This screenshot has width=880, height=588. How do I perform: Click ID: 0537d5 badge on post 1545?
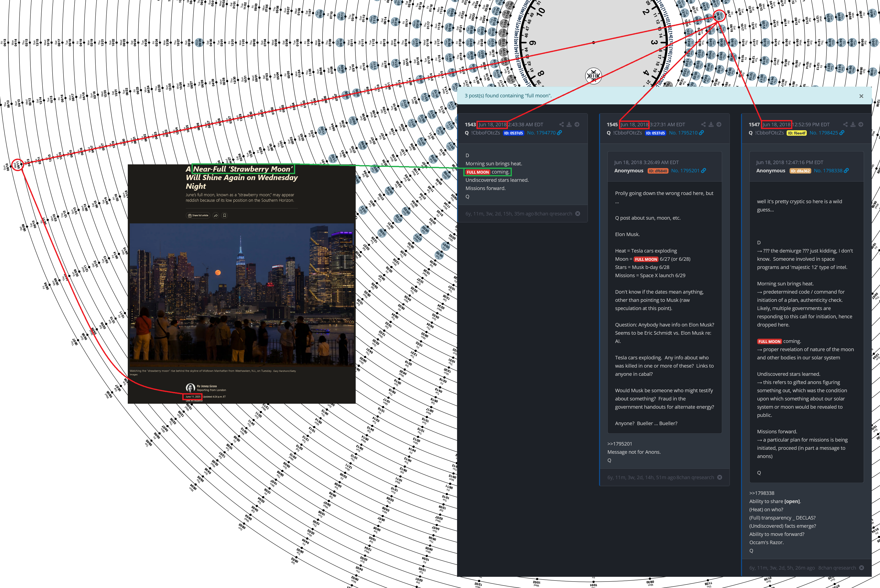[x=655, y=133]
